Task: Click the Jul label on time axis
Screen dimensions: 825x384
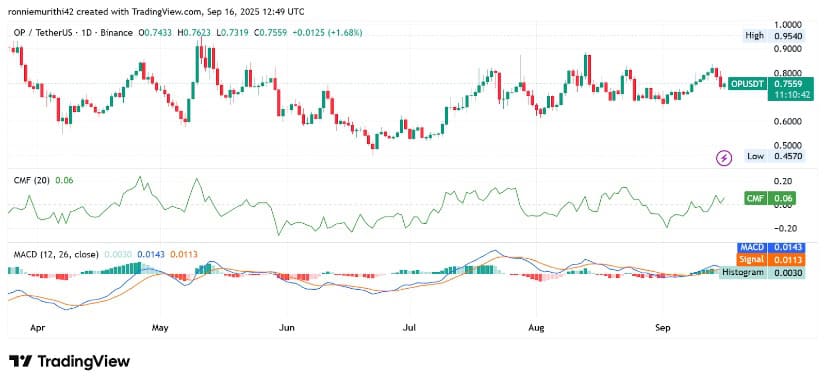Action: pyautogui.click(x=409, y=328)
